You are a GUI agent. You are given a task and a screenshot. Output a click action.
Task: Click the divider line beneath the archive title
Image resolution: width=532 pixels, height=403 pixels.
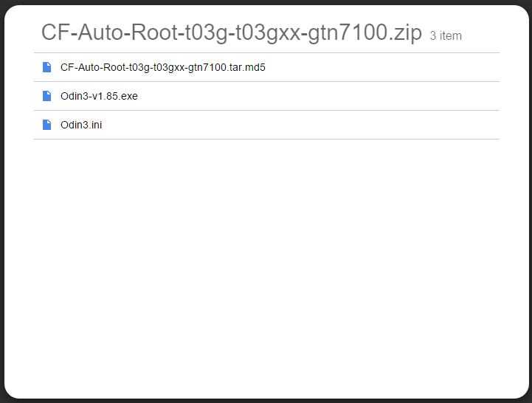pyautogui.click(x=266, y=52)
